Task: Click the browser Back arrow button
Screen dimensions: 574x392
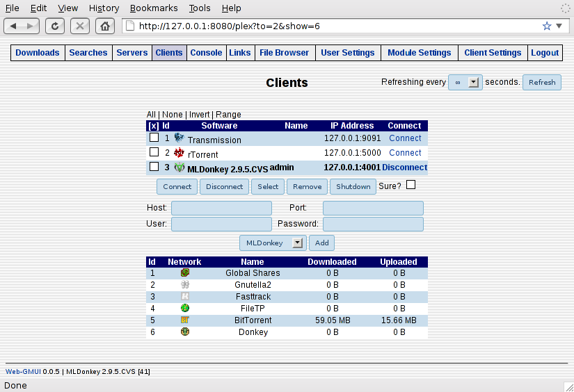Action: click(13, 26)
